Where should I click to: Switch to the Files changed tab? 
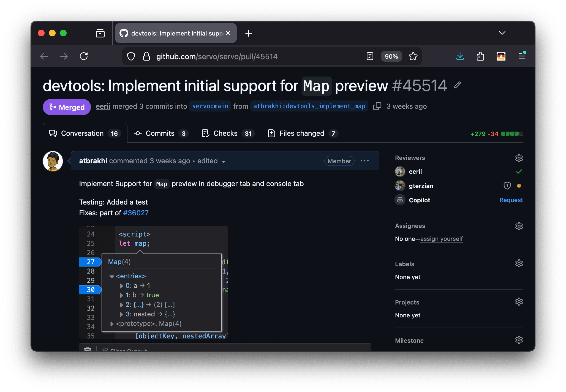coord(303,133)
